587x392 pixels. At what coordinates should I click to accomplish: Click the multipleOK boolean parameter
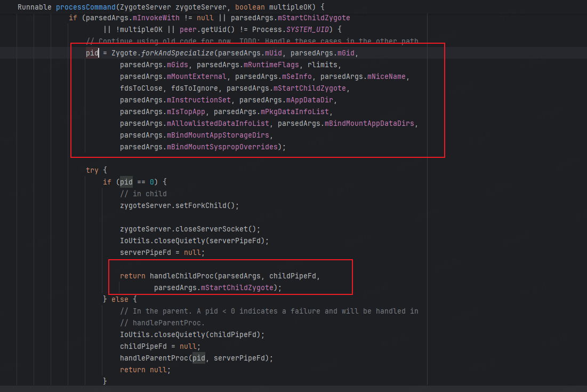[x=290, y=7]
